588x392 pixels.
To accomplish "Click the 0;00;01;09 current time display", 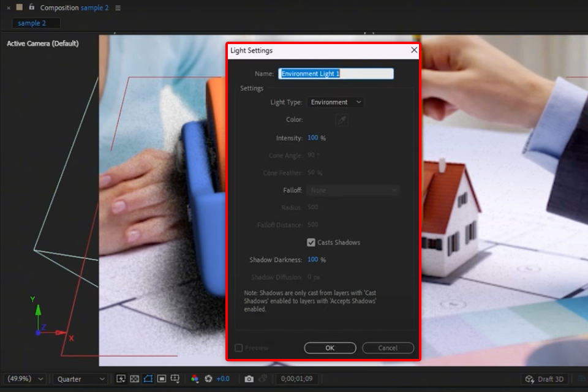I will pos(296,379).
